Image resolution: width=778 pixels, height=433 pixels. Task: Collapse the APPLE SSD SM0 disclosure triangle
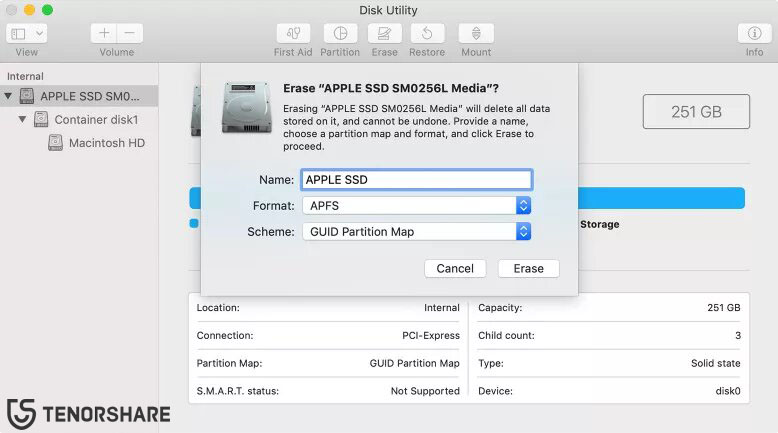(8, 96)
